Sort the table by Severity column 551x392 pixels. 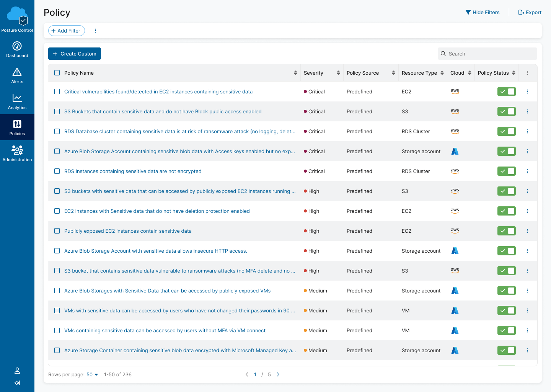338,73
